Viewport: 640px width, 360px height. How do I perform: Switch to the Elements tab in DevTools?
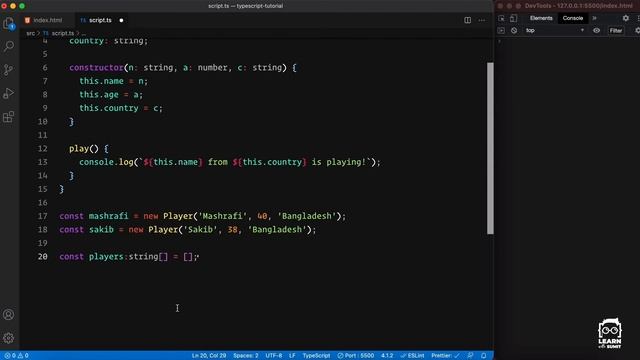tap(541, 18)
